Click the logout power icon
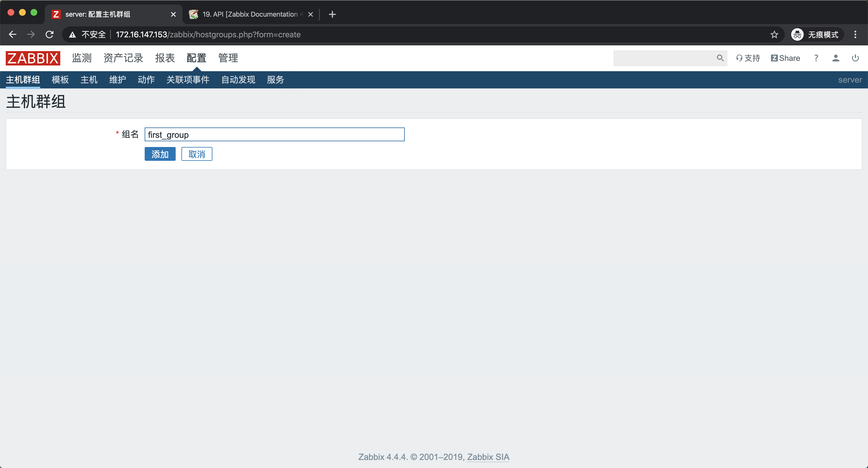The height and width of the screenshot is (468, 868). 855,58
